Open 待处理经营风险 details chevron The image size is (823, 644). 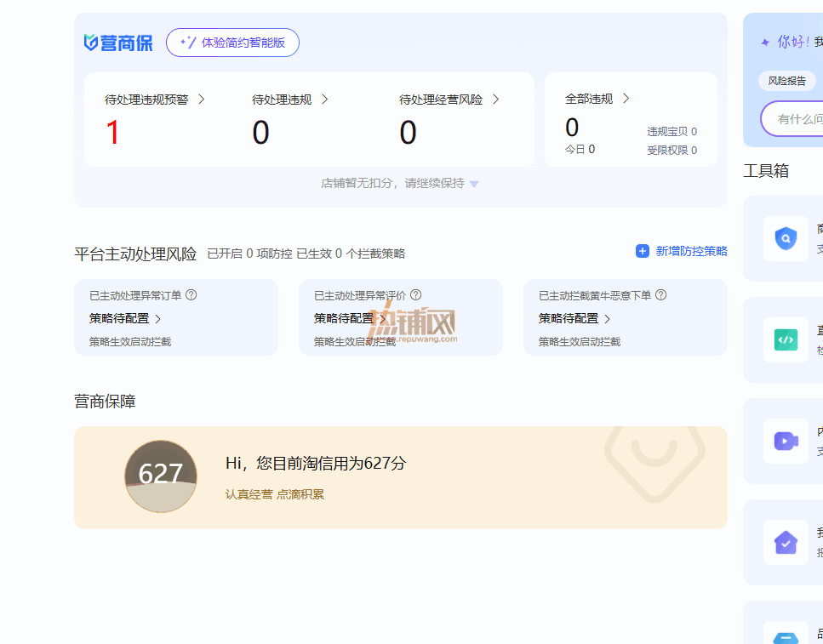point(496,100)
